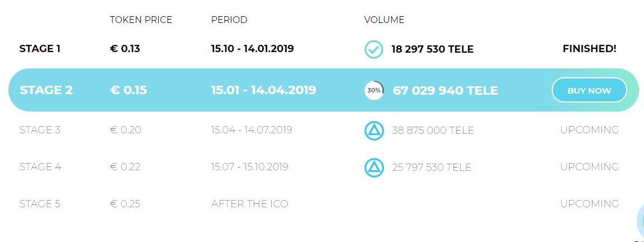Click the 15.01 - 14.04.2019 period text
This screenshot has width=644, height=242.
coord(264,90)
